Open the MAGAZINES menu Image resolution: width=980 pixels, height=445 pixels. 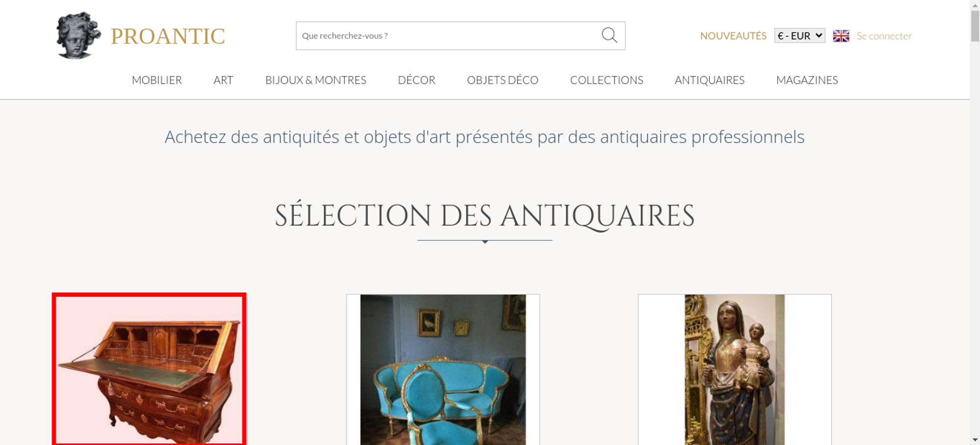point(807,80)
